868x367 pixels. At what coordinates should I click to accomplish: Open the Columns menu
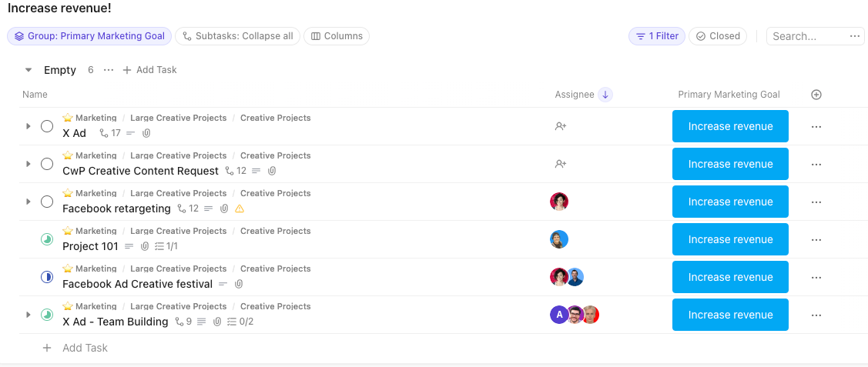pos(337,36)
